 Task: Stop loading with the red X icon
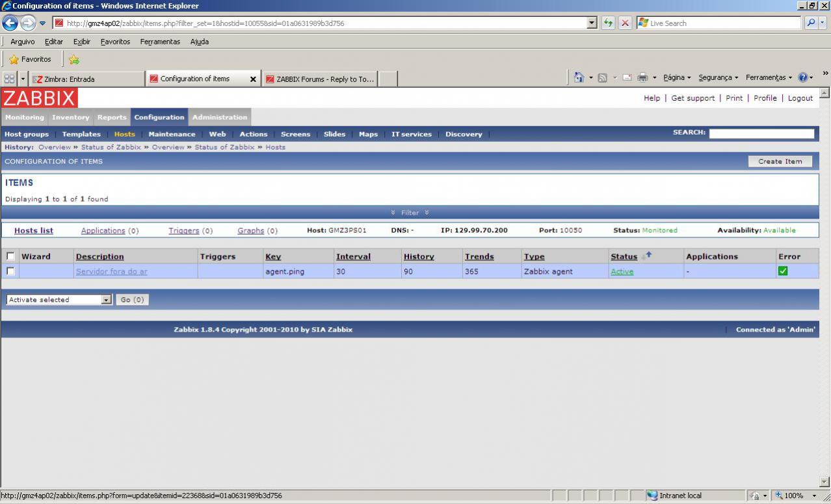point(625,23)
